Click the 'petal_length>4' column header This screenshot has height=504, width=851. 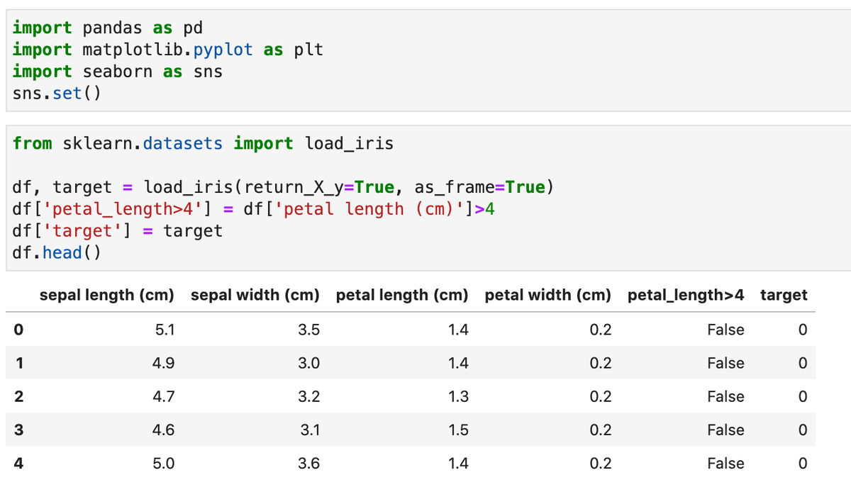coord(686,295)
